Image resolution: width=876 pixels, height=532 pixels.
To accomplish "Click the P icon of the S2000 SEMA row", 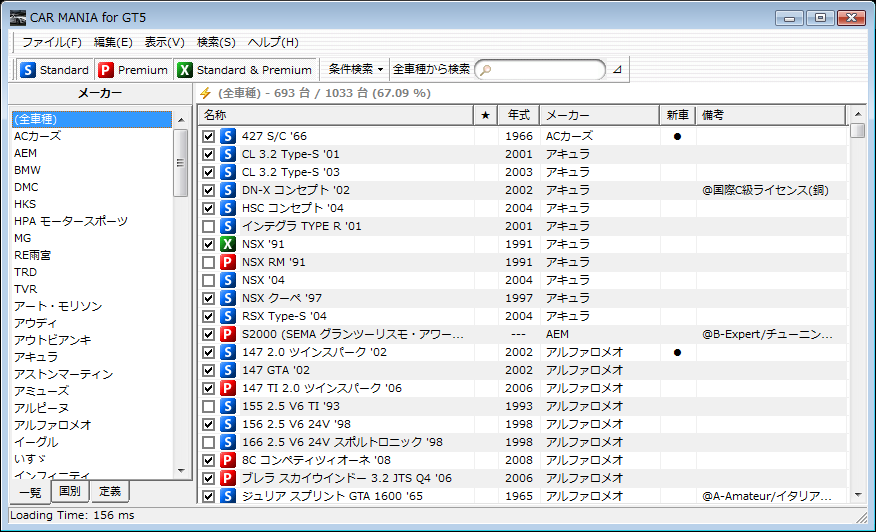I will tap(227, 334).
